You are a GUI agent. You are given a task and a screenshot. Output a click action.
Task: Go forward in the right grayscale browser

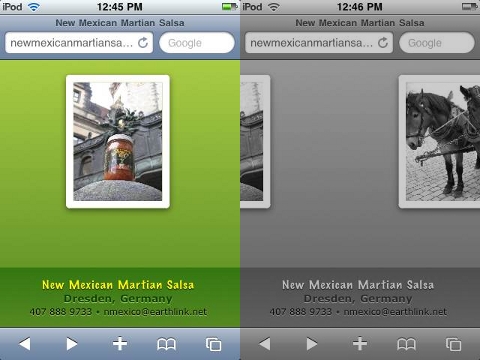pyautogui.click(x=312, y=344)
